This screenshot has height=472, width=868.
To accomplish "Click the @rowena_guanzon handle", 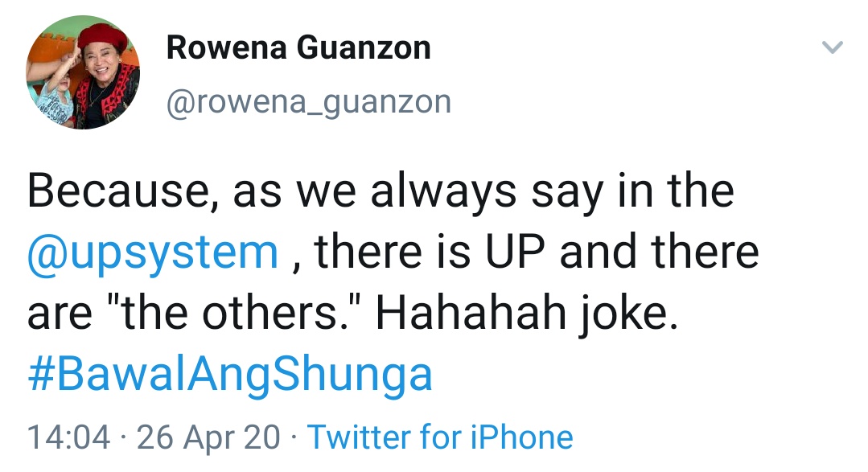I will [x=308, y=102].
